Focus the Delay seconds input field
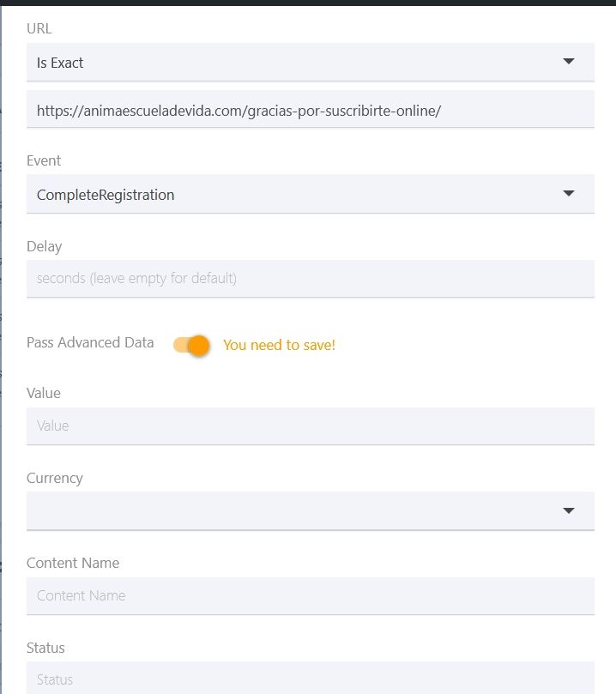 click(x=311, y=279)
